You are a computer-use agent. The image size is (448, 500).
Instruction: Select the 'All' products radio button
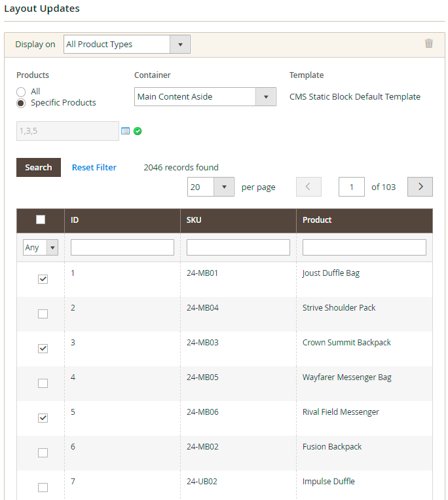[22, 92]
